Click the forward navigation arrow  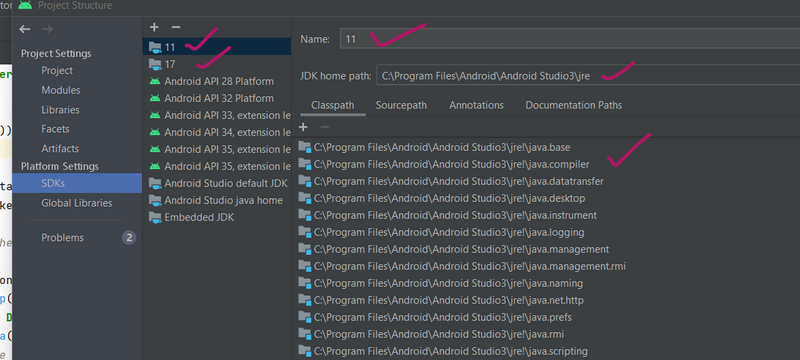coord(47,29)
